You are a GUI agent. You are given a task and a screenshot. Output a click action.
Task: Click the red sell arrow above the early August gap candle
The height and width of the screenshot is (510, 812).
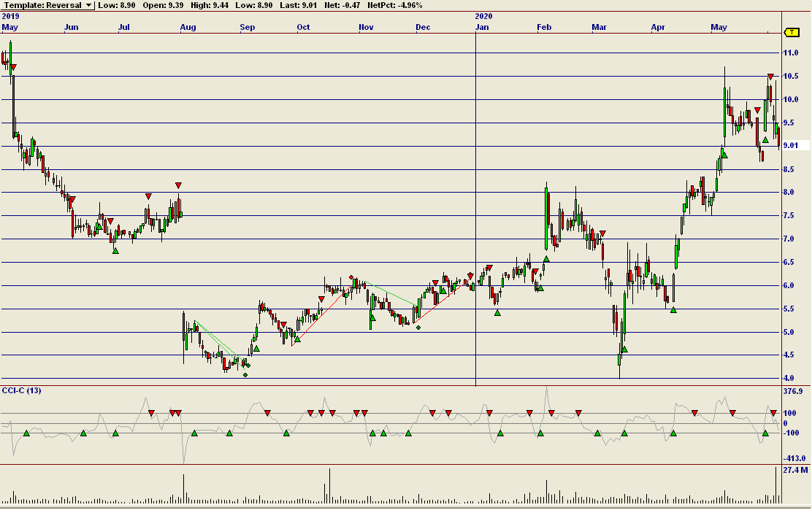179,185
